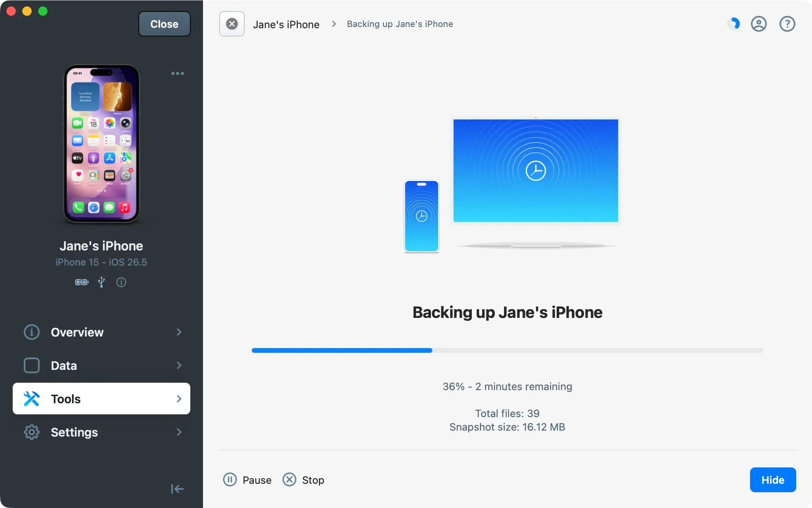Click the backup progress bar

click(x=507, y=350)
